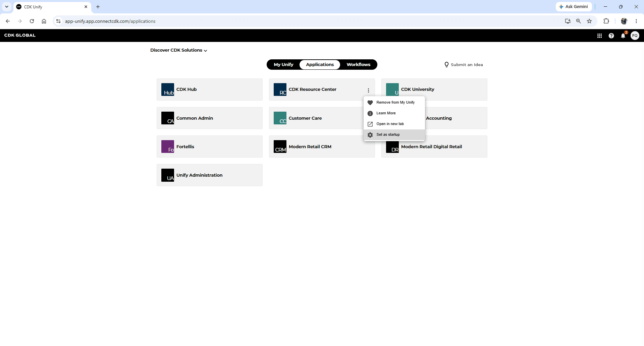Viewport: 644px width, 346px height.
Task: Click the Fortellis Fo icon
Action: click(x=168, y=147)
